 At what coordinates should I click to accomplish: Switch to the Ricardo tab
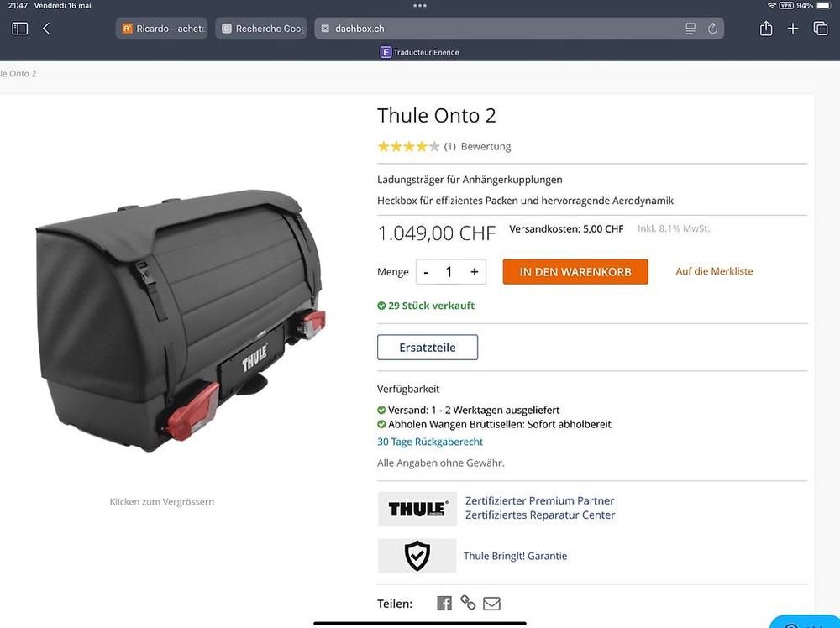[162, 29]
